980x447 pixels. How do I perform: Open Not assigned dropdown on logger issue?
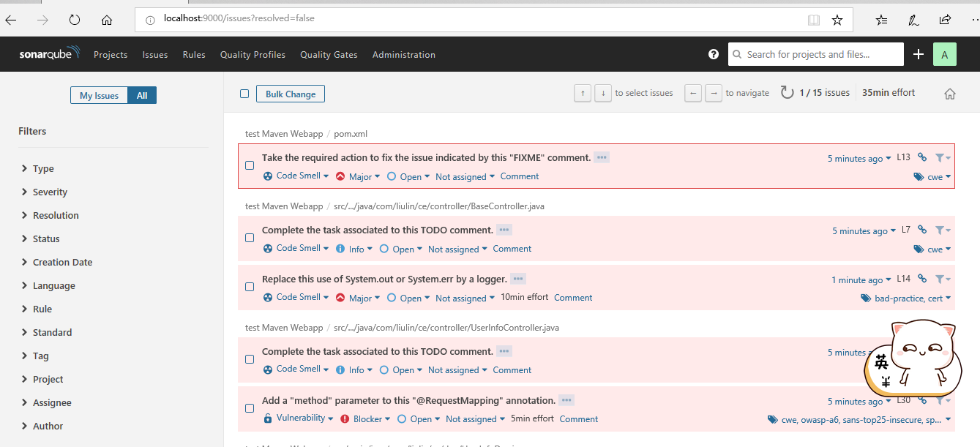(x=465, y=298)
